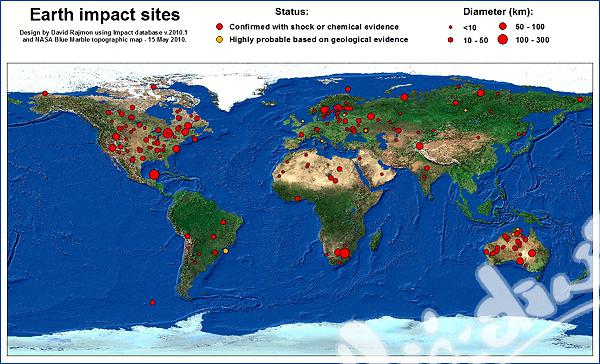Click the Status: legend heading
The image size is (600, 364).
tap(292, 12)
